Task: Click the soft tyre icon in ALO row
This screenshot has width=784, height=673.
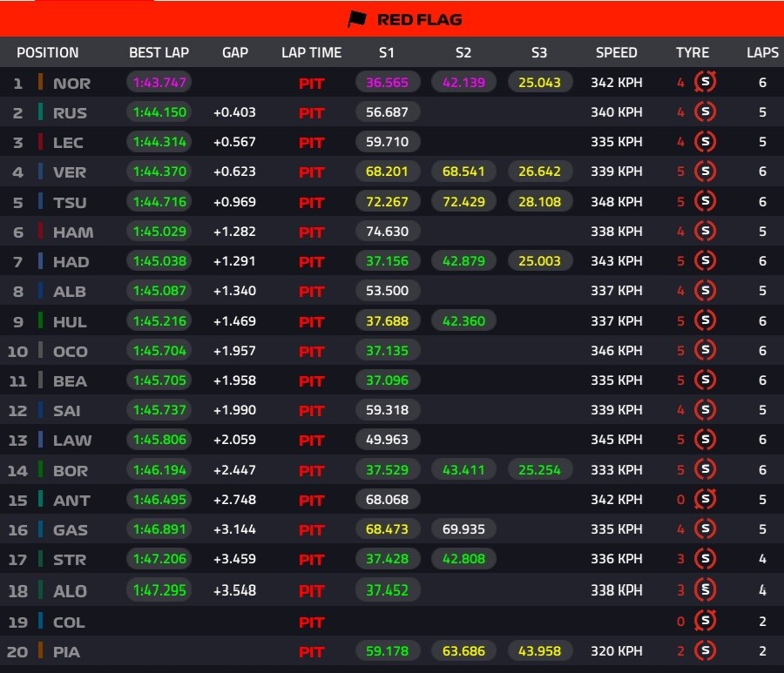Action: [705, 590]
